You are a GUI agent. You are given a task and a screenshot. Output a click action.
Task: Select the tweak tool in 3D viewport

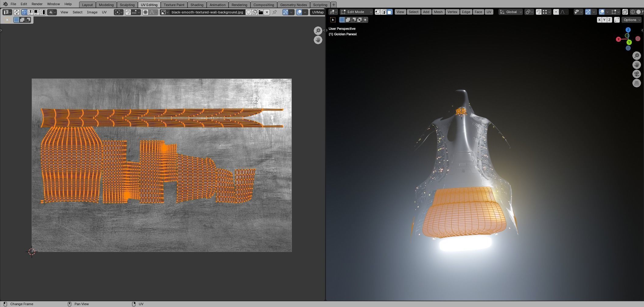tap(333, 20)
